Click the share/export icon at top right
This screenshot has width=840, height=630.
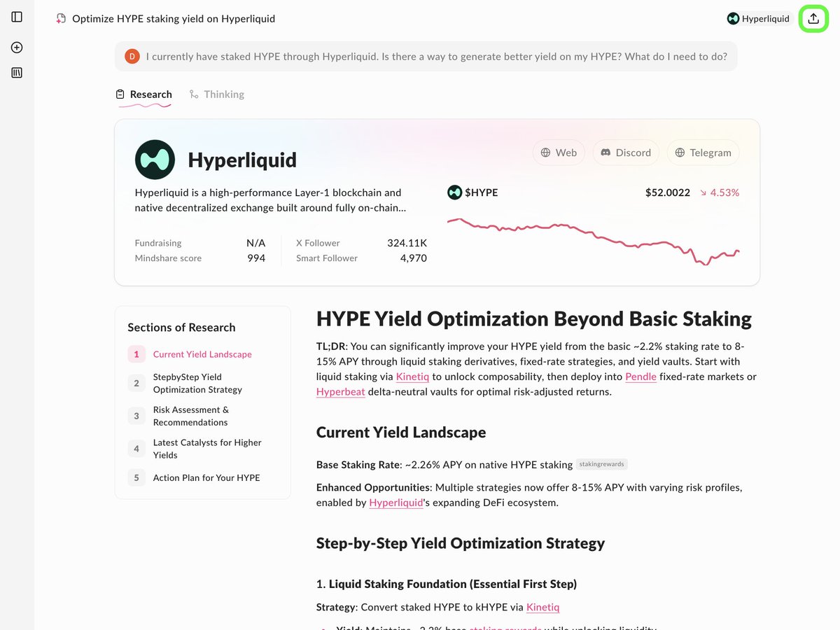(x=813, y=19)
